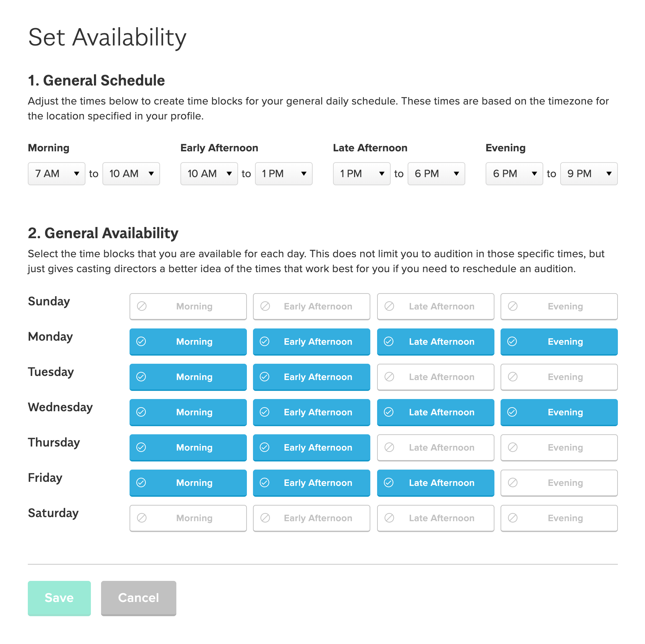Enable Sunday Early Afternoon availability

[311, 306]
